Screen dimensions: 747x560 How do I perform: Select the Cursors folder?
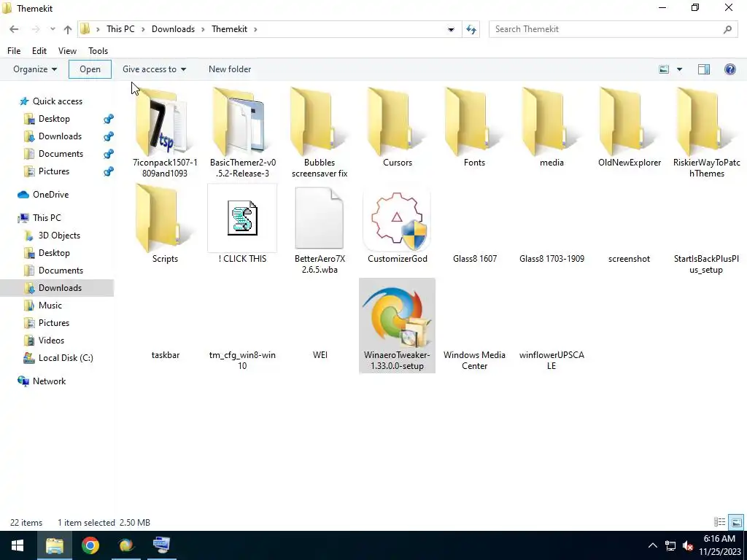coord(398,128)
